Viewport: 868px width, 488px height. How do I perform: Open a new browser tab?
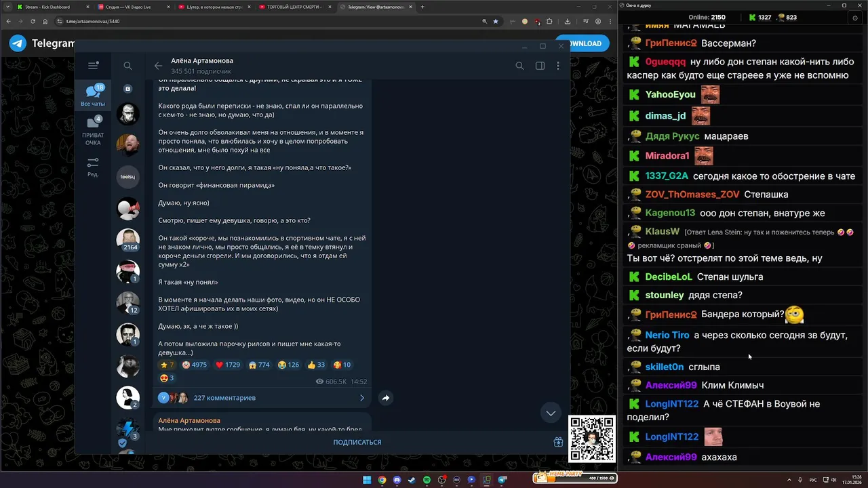[x=422, y=7]
